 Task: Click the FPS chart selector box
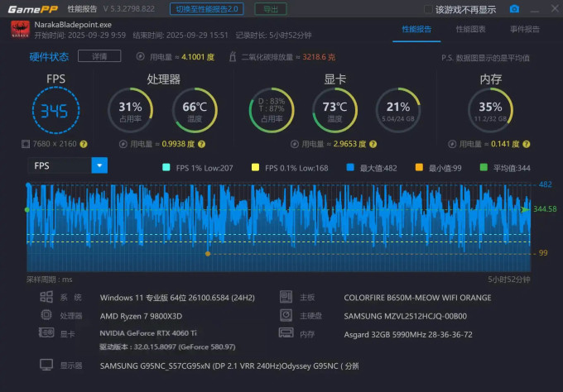pyautogui.click(x=68, y=165)
